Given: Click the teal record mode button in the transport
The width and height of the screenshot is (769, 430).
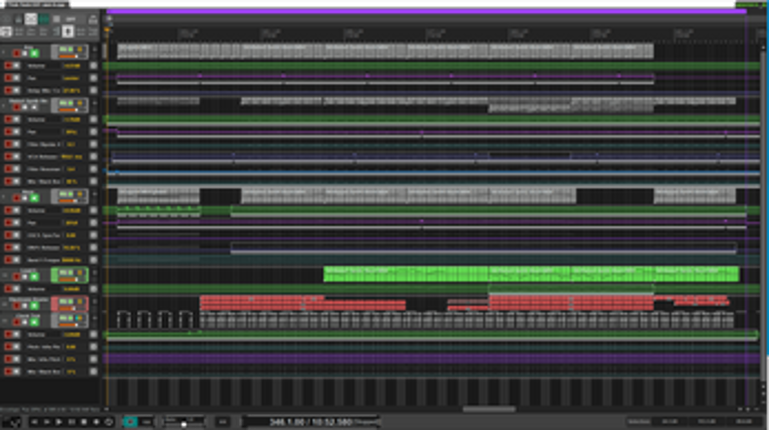Looking at the screenshot, I should 130,422.
